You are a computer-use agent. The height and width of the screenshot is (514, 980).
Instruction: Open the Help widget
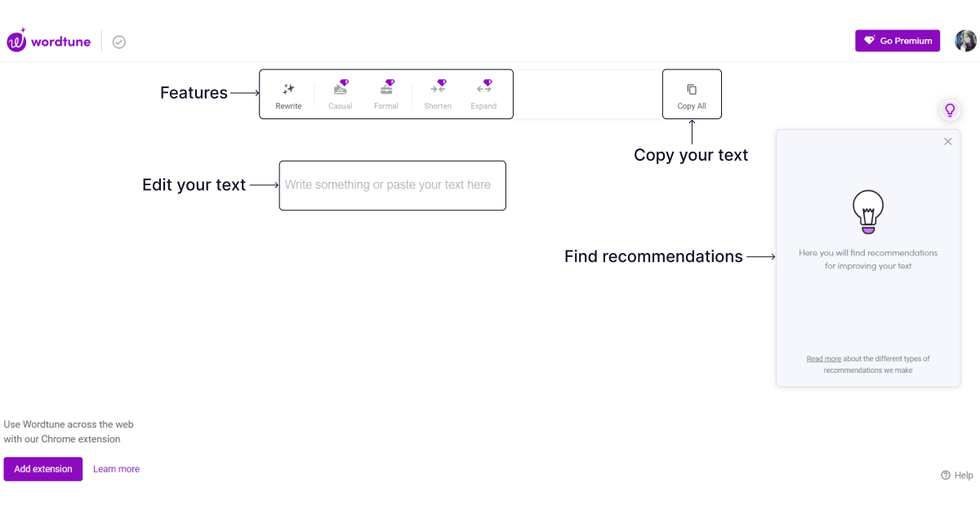(x=957, y=476)
